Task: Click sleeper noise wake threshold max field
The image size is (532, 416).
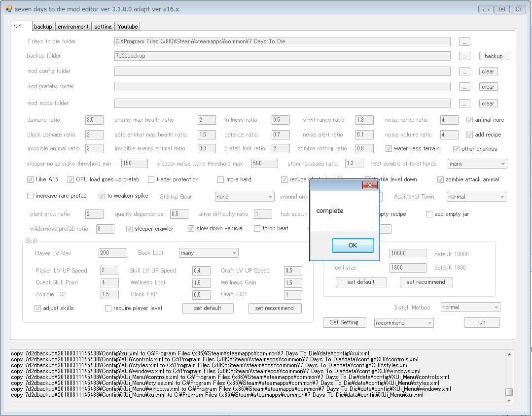Action: coord(265,164)
